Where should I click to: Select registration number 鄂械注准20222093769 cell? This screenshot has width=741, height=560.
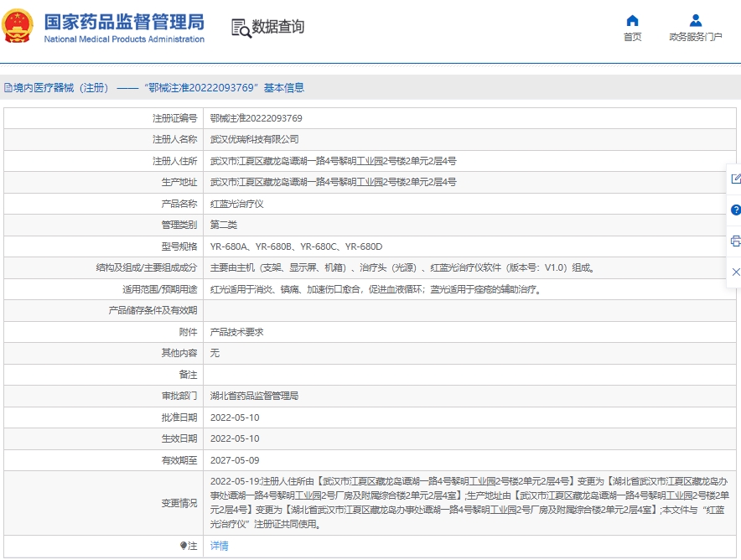coord(256,118)
